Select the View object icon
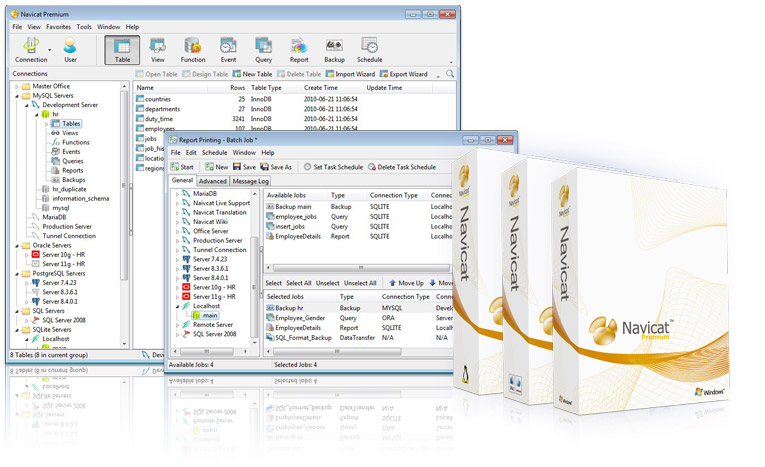Image resolution: width=765 pixels, height=467 pixels. pyautogui.click(x=157, y=49)
